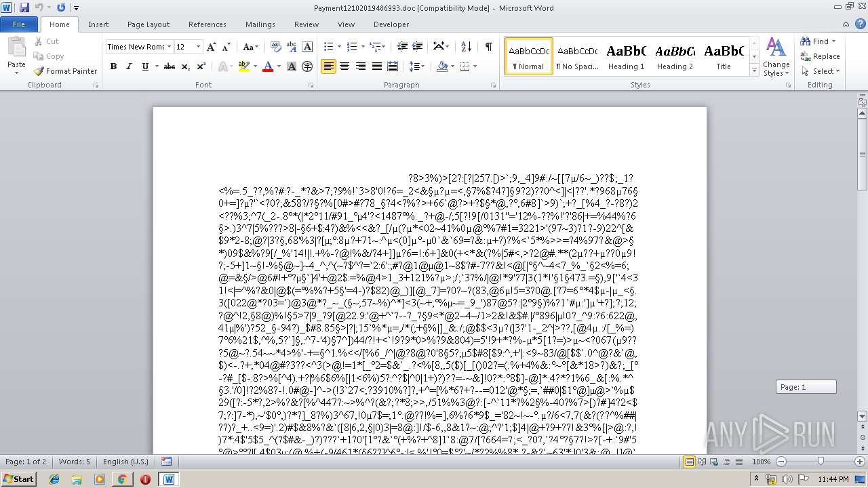Click the Zoom Out minus button
Viewport: 868px width, 488px height.
click(781, 462)
